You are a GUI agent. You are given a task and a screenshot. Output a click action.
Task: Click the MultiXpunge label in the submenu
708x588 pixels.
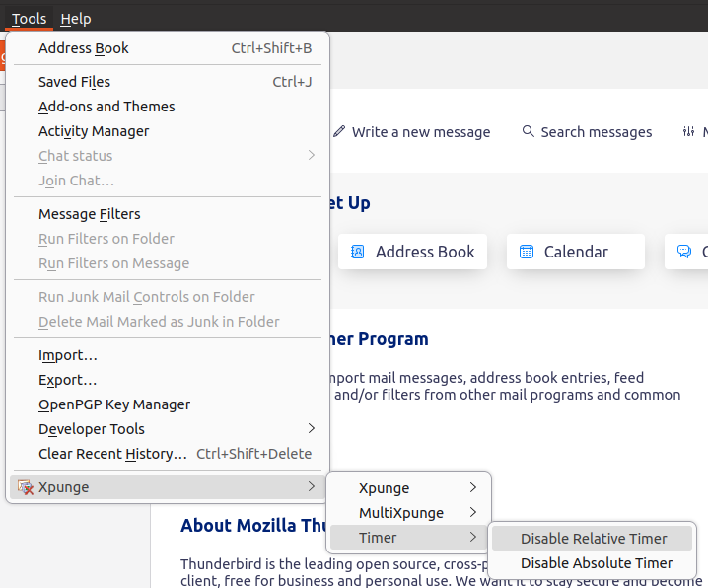[x=401, y=513]
